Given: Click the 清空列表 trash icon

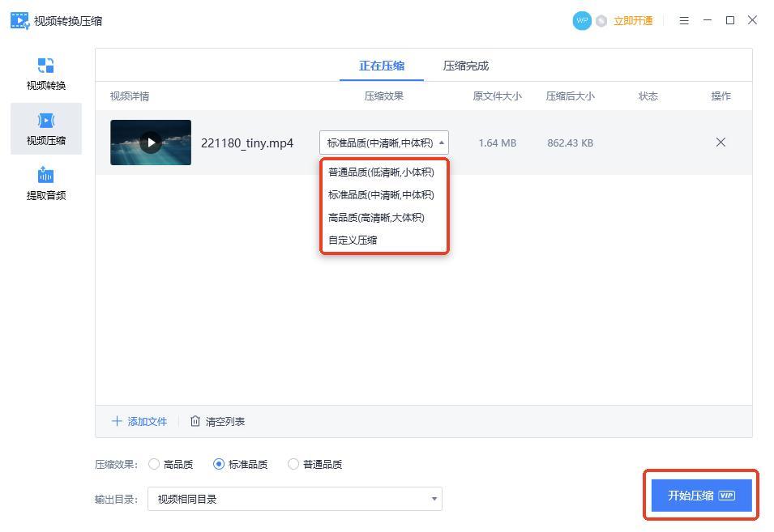Looking at the screenshot, I should (x=195, y=421).
